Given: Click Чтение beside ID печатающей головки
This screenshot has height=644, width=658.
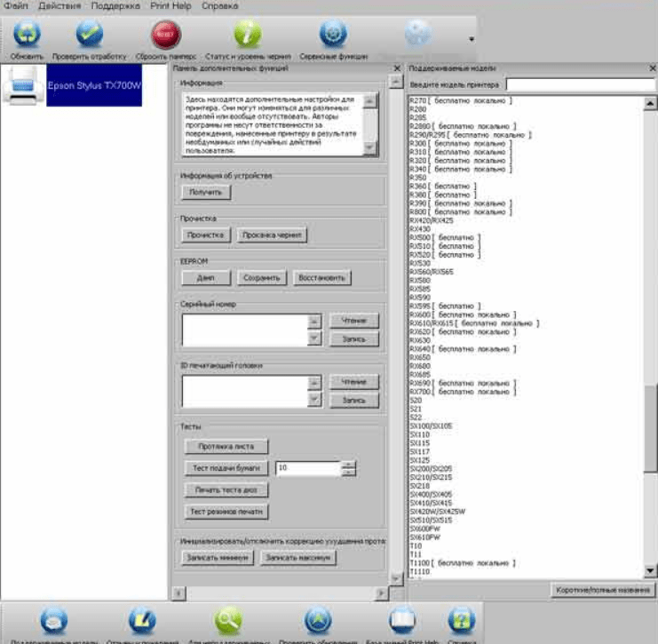Looking at the screenshot, I should 353,382.
